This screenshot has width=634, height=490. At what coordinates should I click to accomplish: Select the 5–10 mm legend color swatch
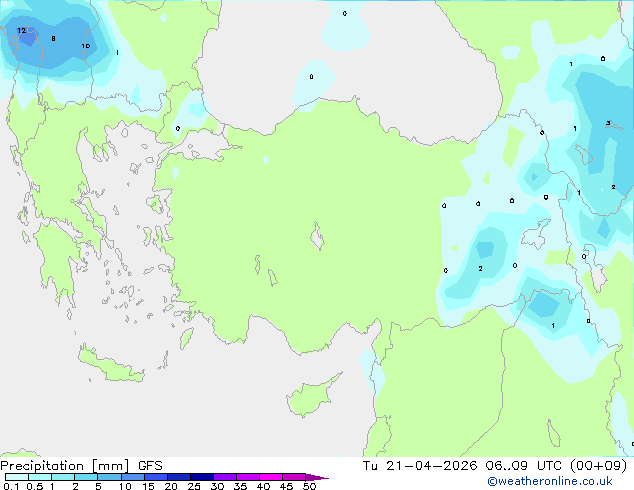tap(110, 477)
